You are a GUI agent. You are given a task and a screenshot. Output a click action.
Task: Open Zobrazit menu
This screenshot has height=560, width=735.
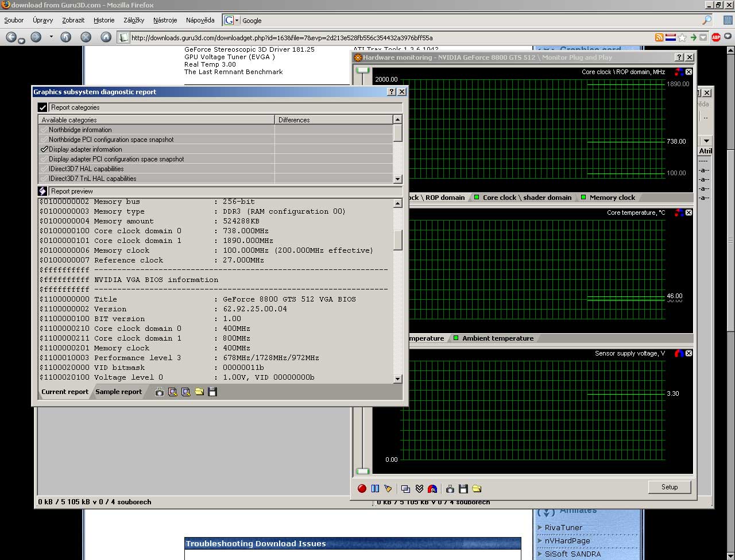point(73,20)
